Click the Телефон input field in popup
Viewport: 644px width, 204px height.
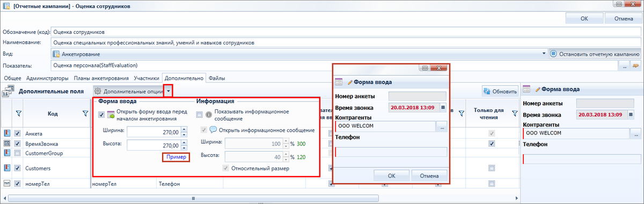[391, 152]
